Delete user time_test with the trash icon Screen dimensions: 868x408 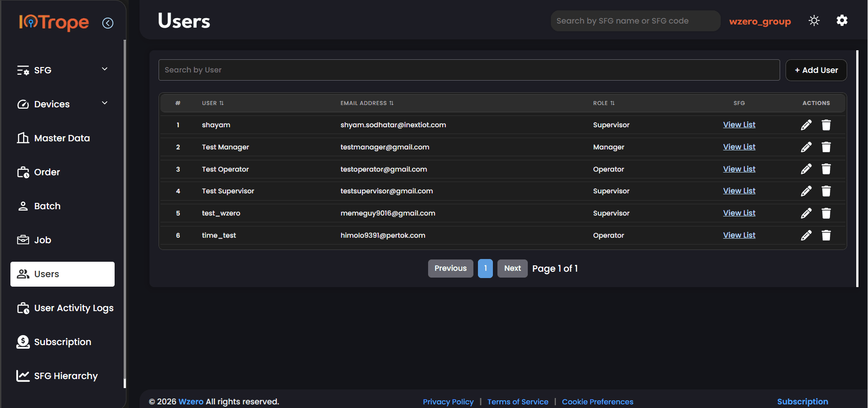[x=826, y=235]
